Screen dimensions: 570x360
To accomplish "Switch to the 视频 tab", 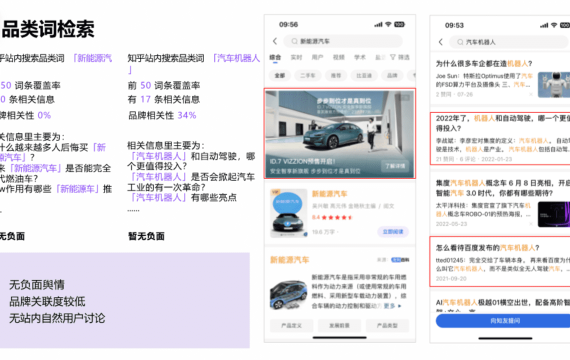I will tap(338, 57).
